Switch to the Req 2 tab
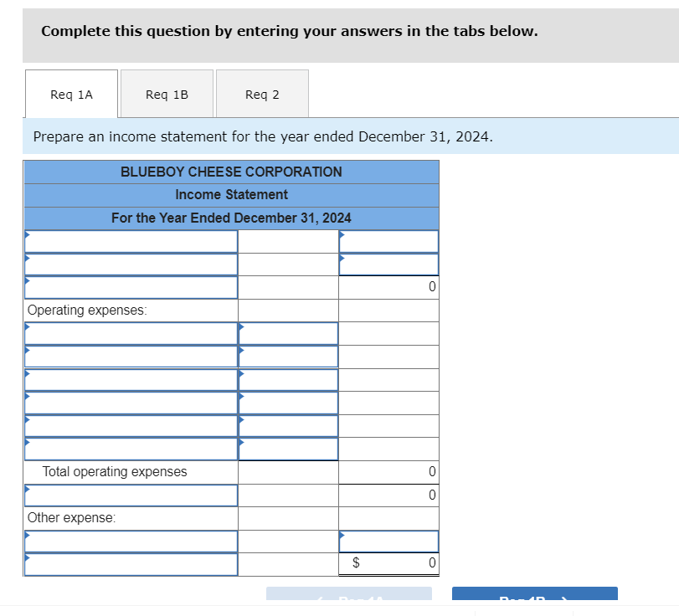679x616 pixels. point(262,94)
